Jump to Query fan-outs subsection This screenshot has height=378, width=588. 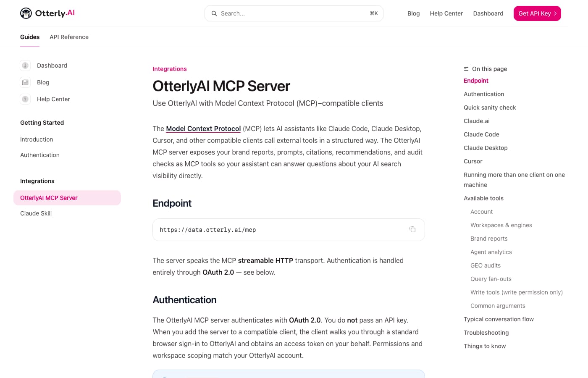tap(491, 279)
